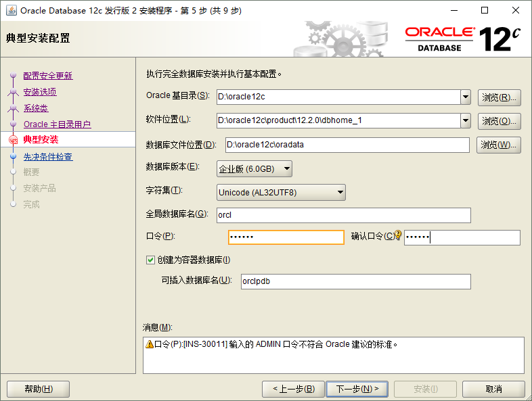Screen dimensions: 532x401
Task: Select the 典型安装 step
Action: [x=41, y=139]
